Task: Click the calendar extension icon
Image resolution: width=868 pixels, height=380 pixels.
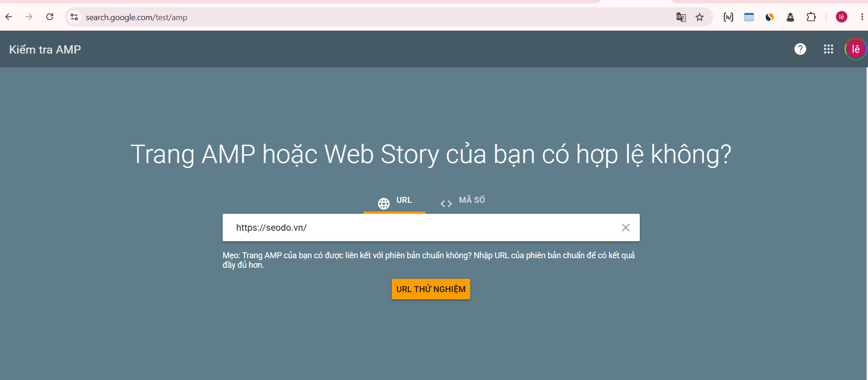Action: point(749,17)
